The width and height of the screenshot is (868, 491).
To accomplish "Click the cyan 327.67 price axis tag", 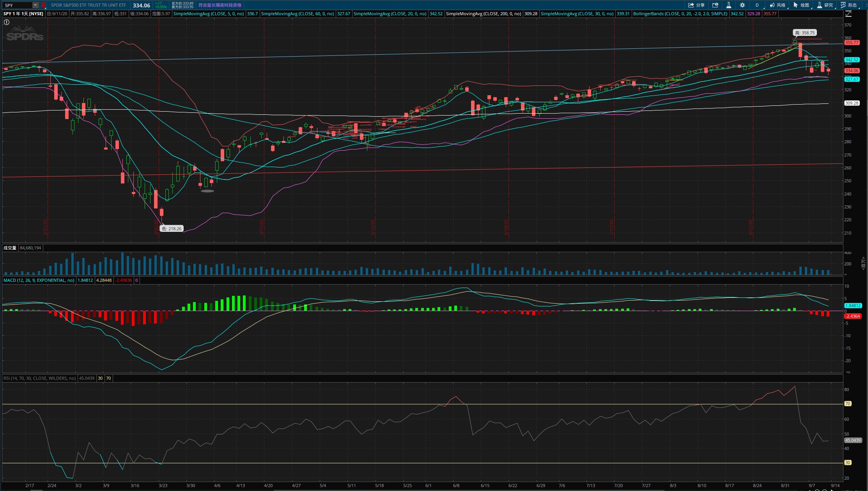I will [x=852, y=79].
